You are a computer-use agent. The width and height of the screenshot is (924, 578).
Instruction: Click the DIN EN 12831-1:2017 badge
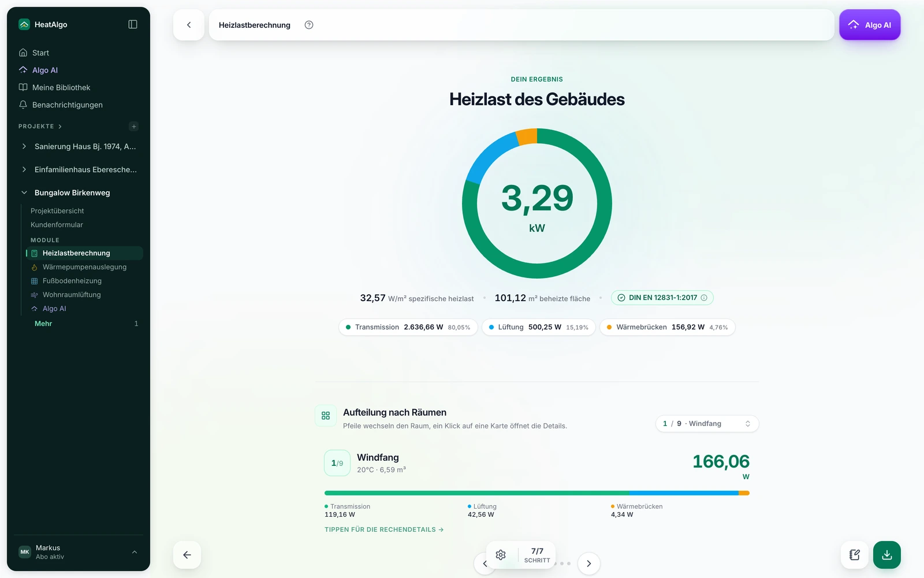click(x=662, y=298)
